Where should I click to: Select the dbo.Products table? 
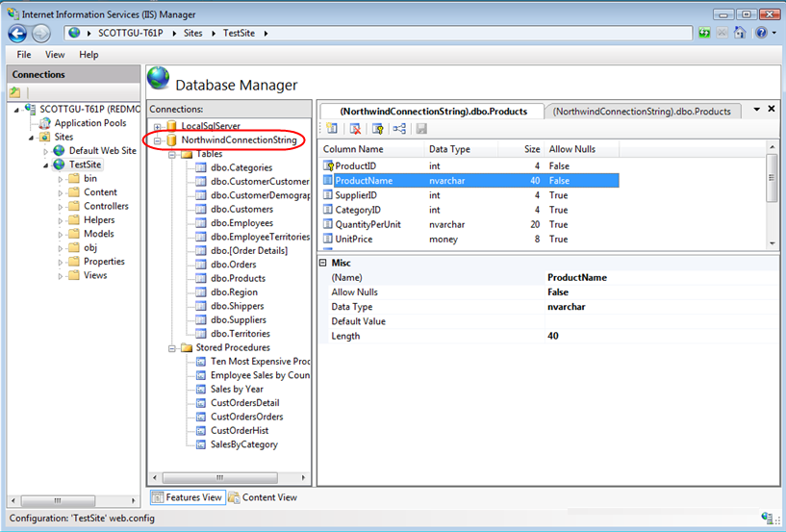point(238,278)
